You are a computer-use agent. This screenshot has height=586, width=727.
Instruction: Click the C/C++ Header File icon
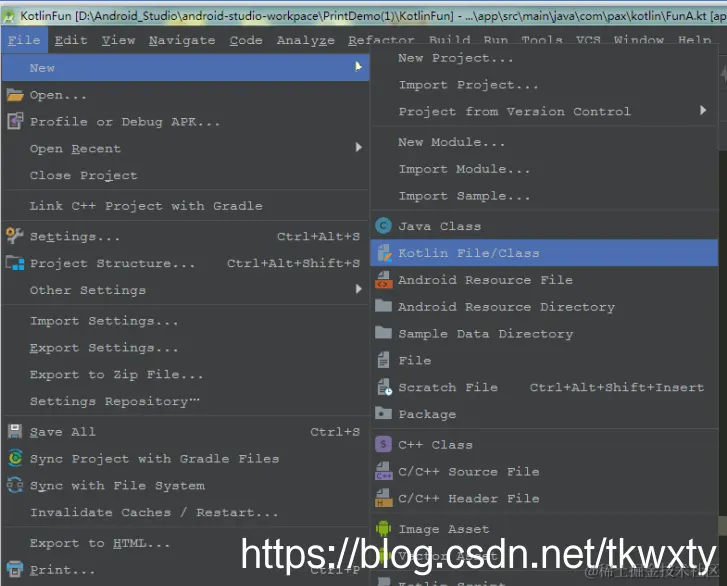(x=383, y=498)
